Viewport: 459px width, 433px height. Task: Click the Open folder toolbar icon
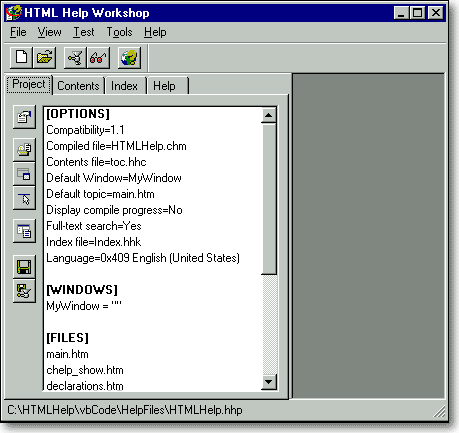click(44, 58)
